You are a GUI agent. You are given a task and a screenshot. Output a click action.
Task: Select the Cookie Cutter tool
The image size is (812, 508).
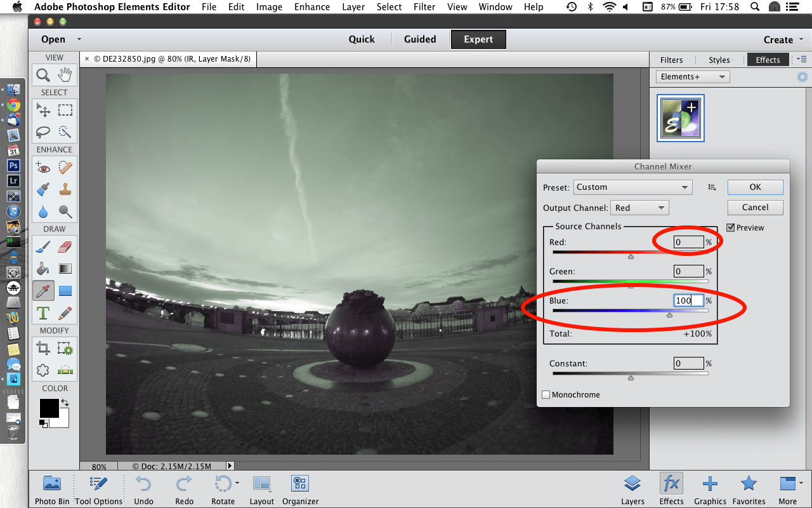(43, 370)
